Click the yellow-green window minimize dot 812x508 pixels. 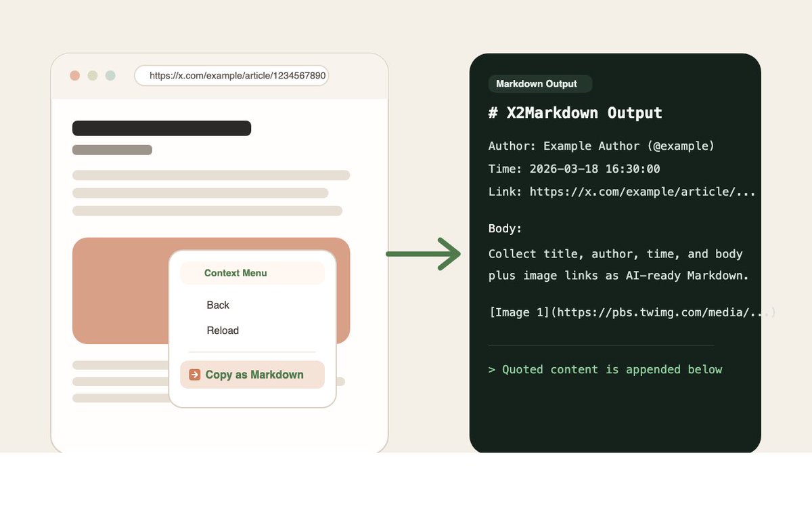click(x=93, y=76)
